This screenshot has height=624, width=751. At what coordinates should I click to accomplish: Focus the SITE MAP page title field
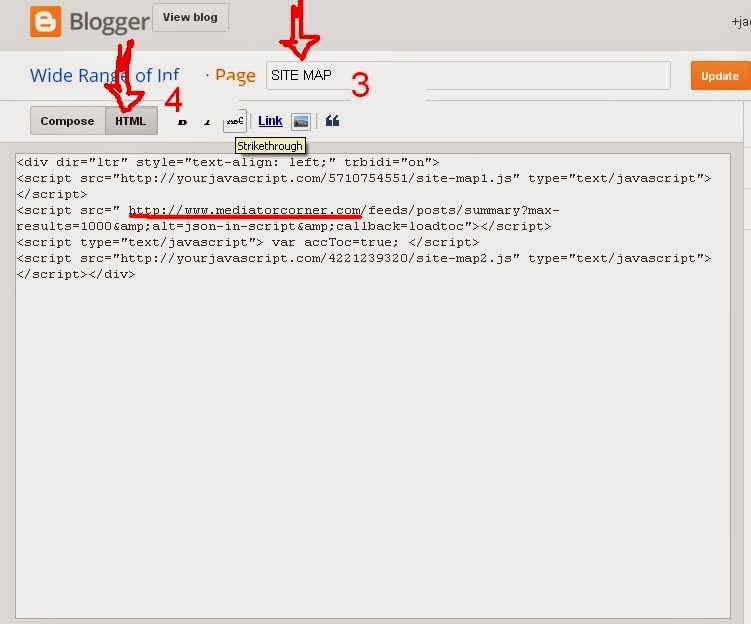click(468, 75)
